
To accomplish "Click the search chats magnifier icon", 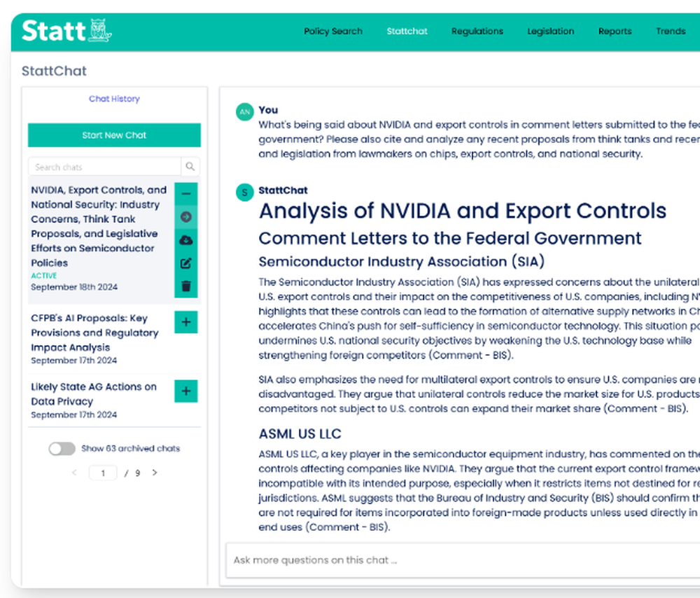I will 190,167.
